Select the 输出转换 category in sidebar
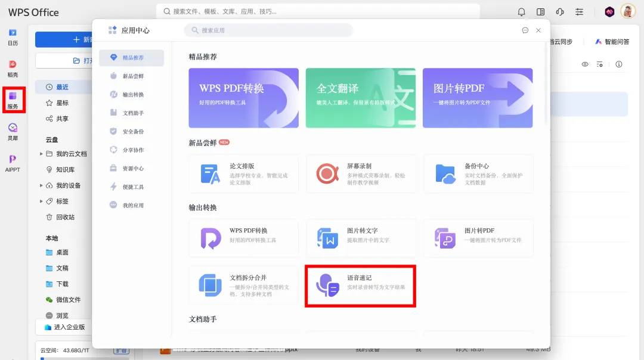Screen dimensions: 644x360 point(131,94)
